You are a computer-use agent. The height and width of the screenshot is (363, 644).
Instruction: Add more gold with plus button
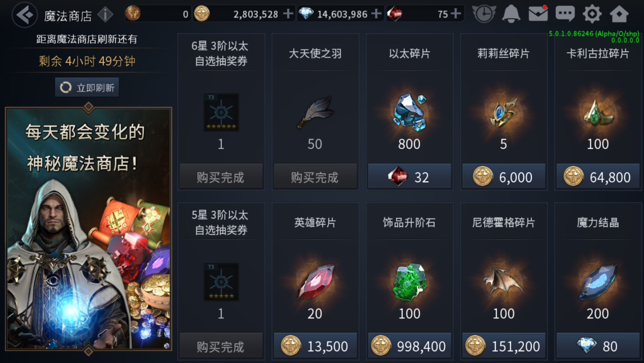click(288, 14)
